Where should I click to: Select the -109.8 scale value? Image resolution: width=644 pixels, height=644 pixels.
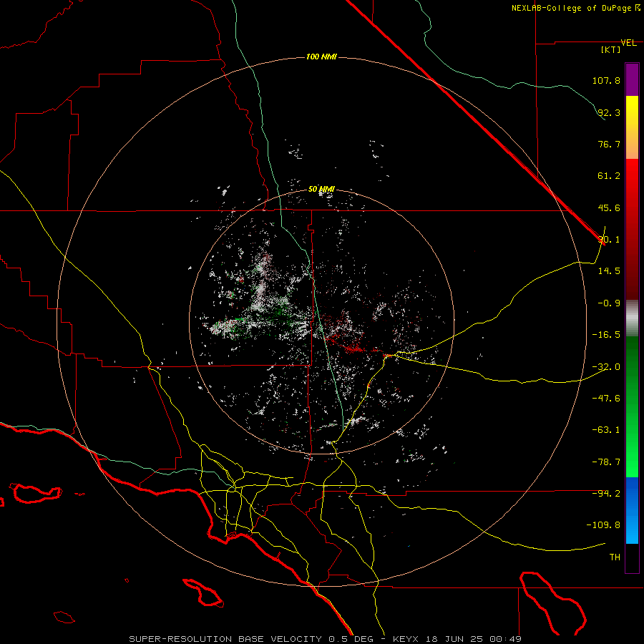(x=604, y=525)
